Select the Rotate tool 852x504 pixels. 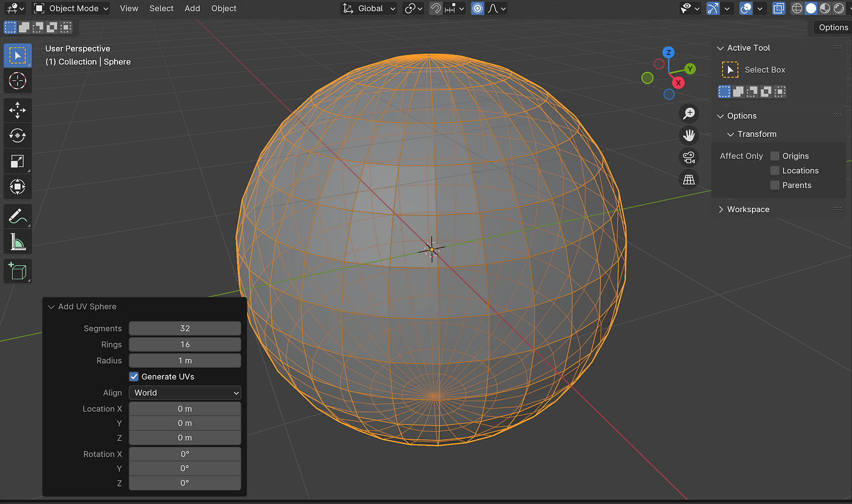point(18,136)
